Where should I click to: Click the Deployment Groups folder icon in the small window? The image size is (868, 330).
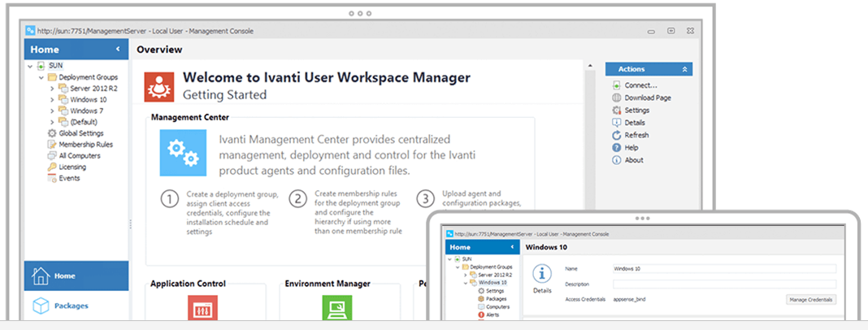(x=467, y=267)
